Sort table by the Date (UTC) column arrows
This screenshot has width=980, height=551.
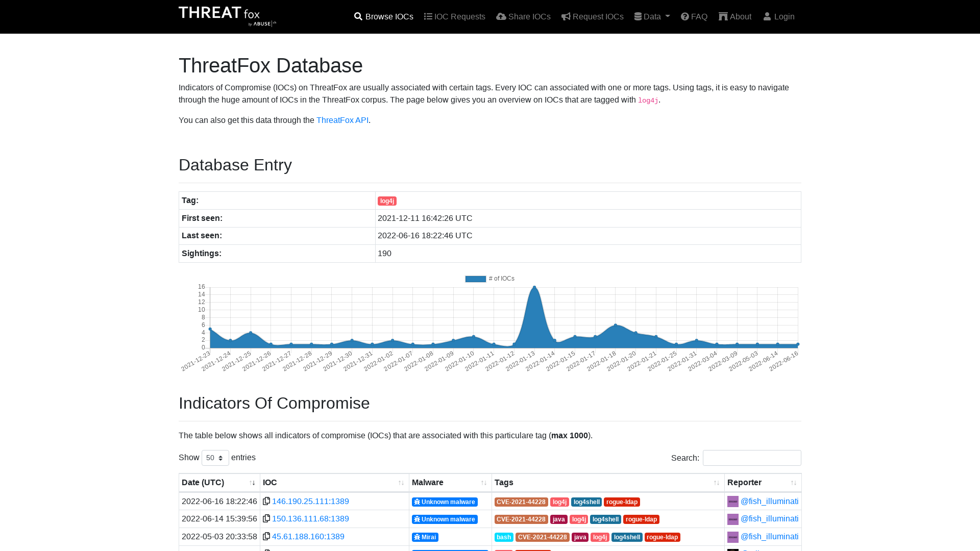[252, 483]
